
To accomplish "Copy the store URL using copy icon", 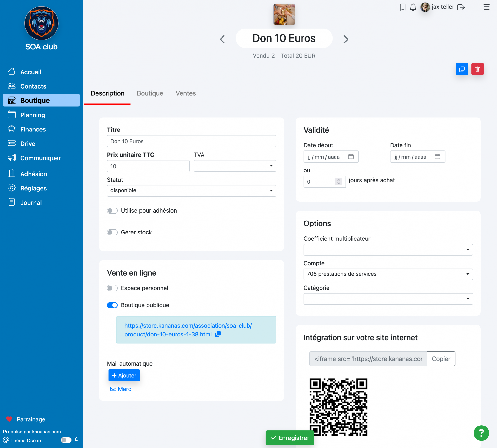I will 218,334.
